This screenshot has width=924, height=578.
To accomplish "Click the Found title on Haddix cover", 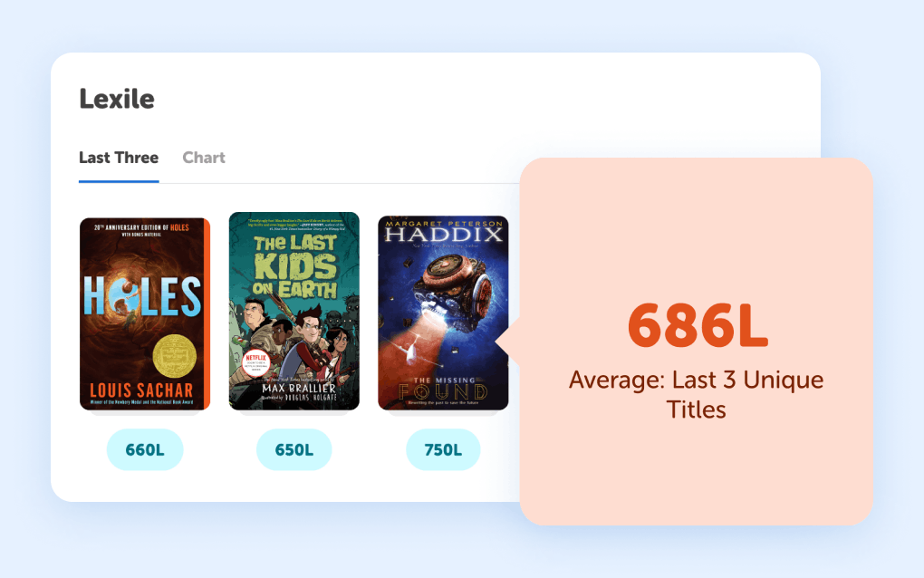I will (x=443, y=391).
